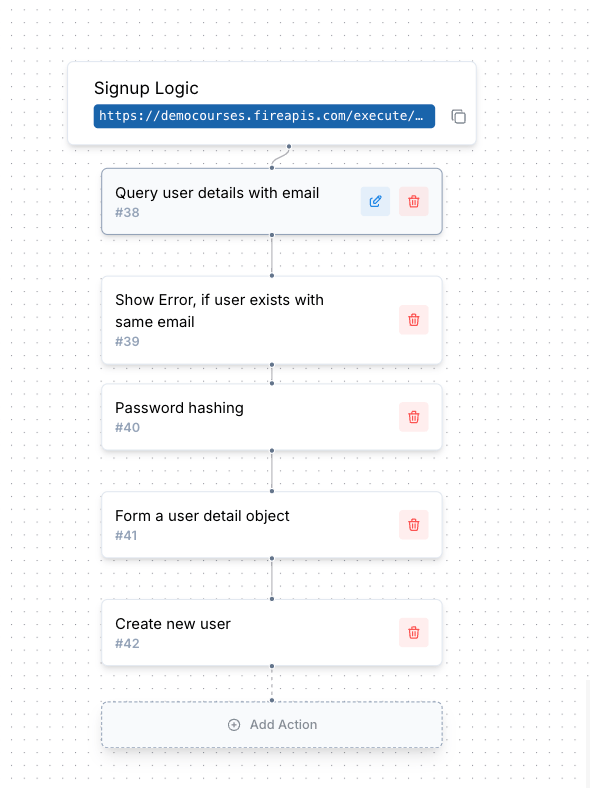Click the democourses.fireapis.com execute URL field
The width and height of the screenshot is (590, 788).
click(264, 116)
